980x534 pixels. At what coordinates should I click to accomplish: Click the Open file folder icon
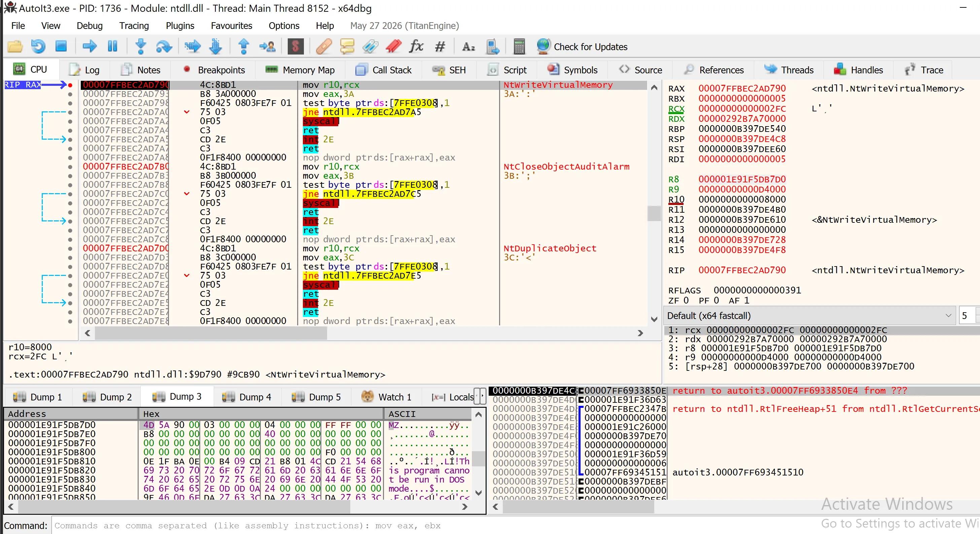(x=15, y=46)
